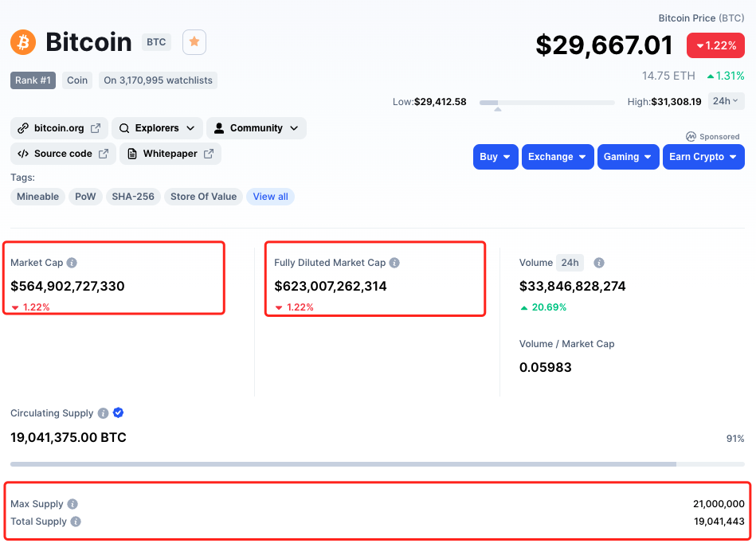Viewport: 756px width, 551px height.
Task: Click the BTC ticker badge
Action: (156, 42)
